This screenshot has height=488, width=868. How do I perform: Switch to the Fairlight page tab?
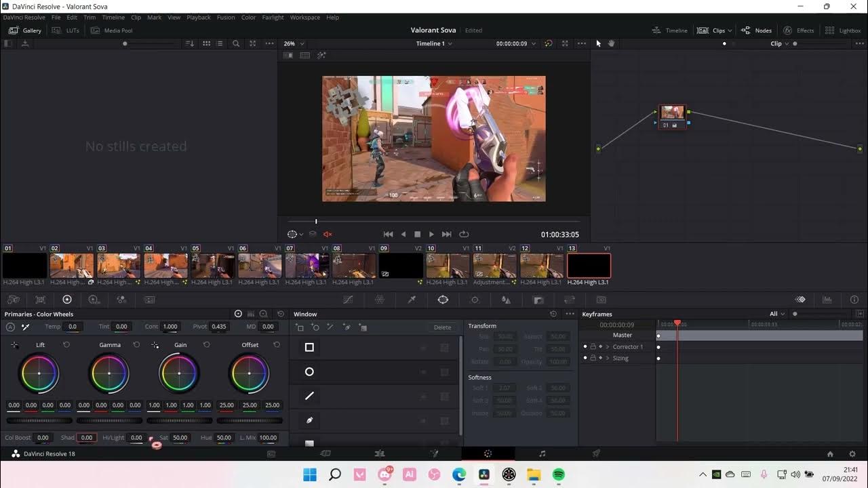[x=542, y=453]
